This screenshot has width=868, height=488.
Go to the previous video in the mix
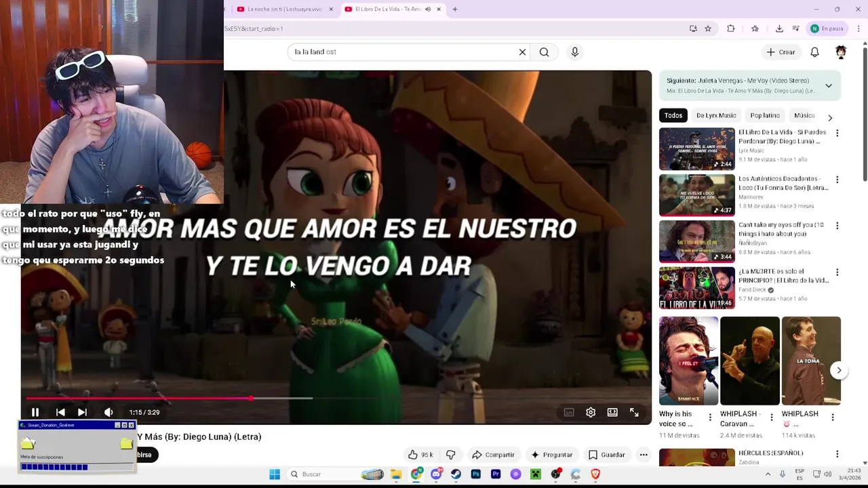pos(60,412)
